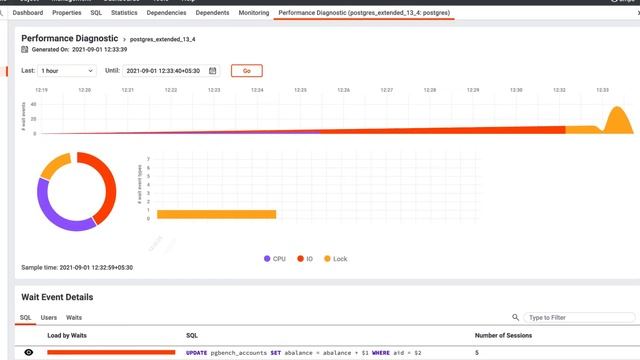Toggle the eye icon for the UPDATE pgbench_accounts row

pos(29,352)
